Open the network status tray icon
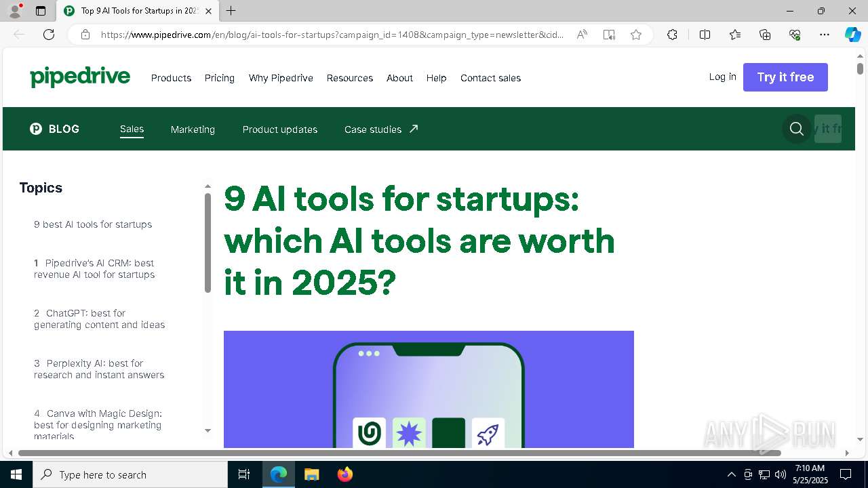Screen dimensions: 868x488 764,474
